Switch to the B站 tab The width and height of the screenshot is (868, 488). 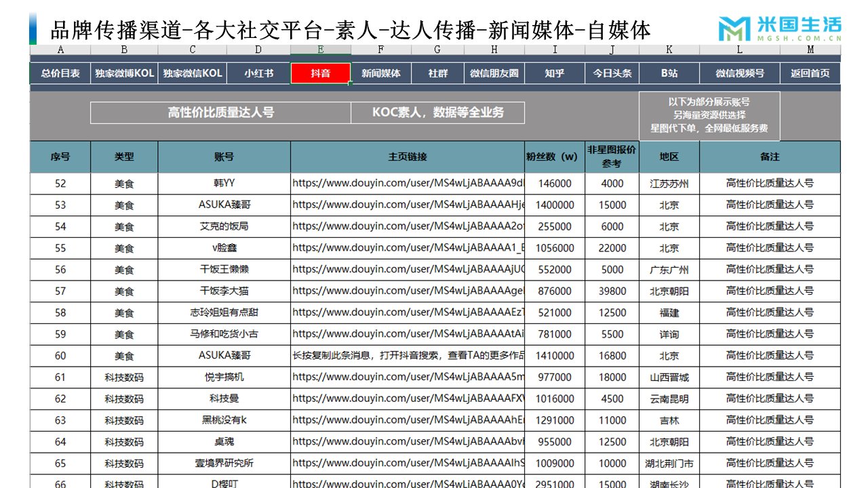point(669,73)
